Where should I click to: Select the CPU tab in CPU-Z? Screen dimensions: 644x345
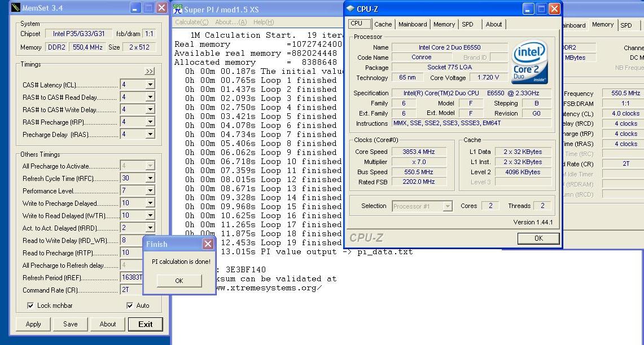click(359, 23)
